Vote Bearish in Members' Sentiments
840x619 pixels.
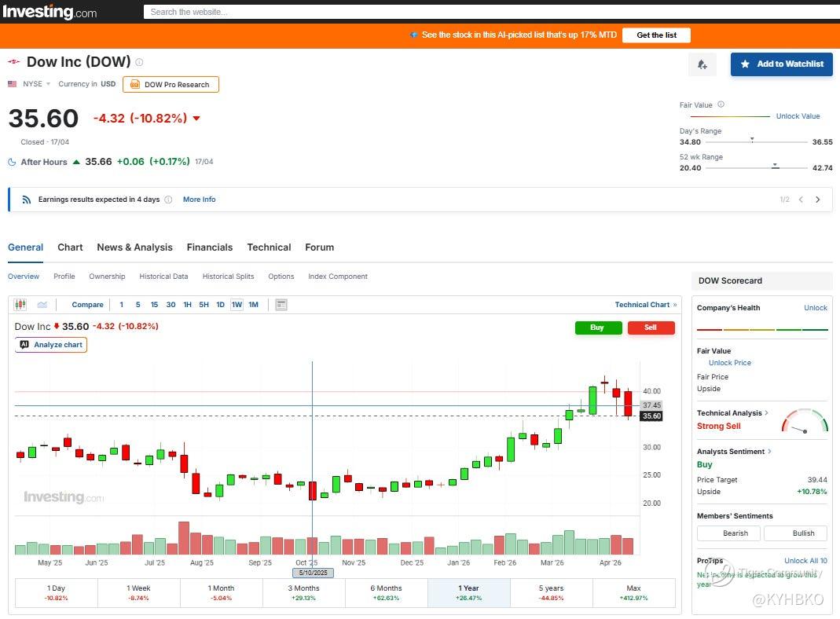click(728, 533)
